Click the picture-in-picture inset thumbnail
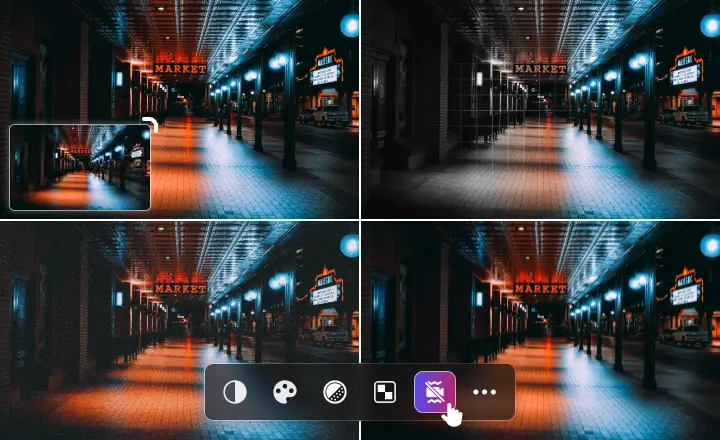Viewport: 720px width, 440px height. 80,168
